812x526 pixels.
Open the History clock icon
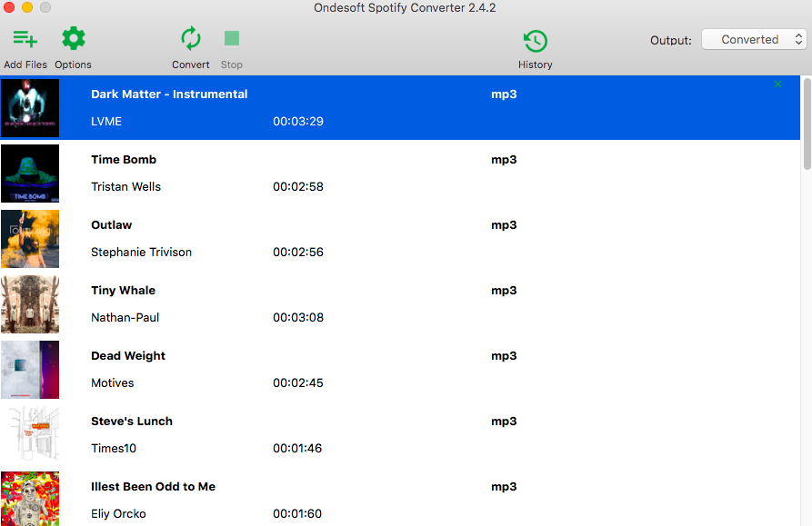point(535,41)
